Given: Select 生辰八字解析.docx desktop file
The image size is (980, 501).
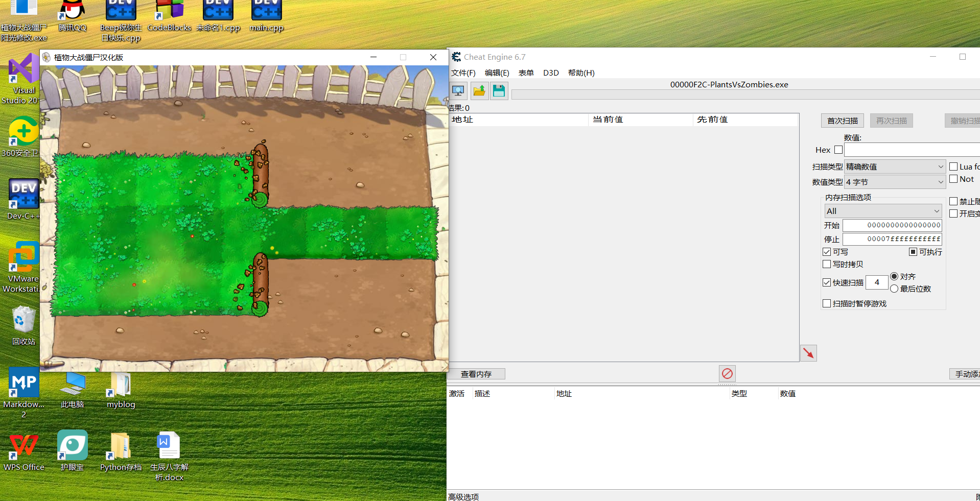Looking at the screenshot, I should (x=170, y=457).
